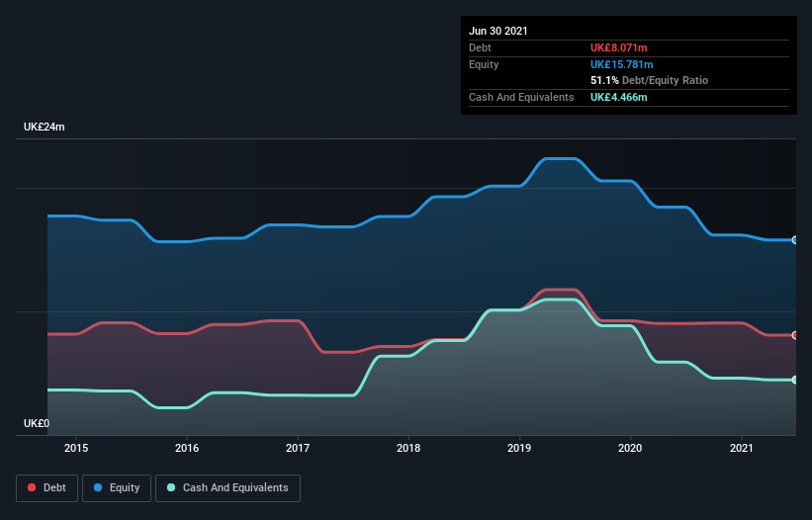Click the 2015 axis label
Image resolution: width=812 pixels, height=520 pixels.
76,448
